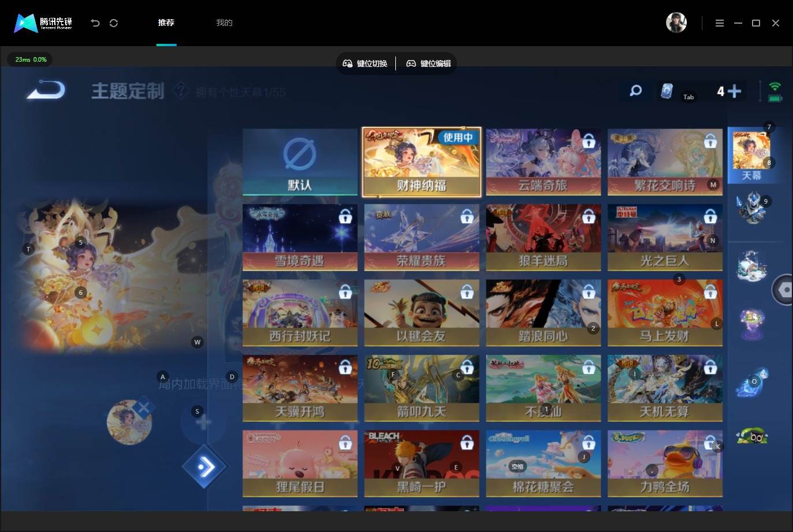Viewport: 793px width, 532px height.
Task: Select the snowy house category icon
Action: [x=751, y=266]
